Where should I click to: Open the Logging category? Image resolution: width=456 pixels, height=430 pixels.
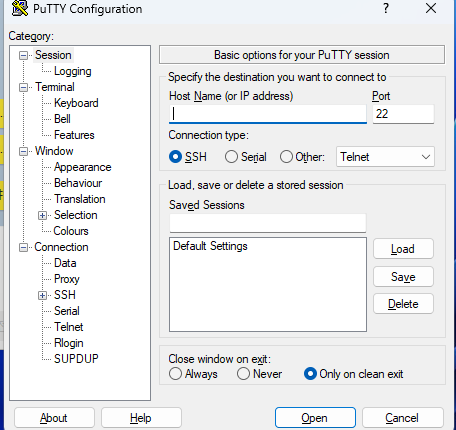point(73,71)
